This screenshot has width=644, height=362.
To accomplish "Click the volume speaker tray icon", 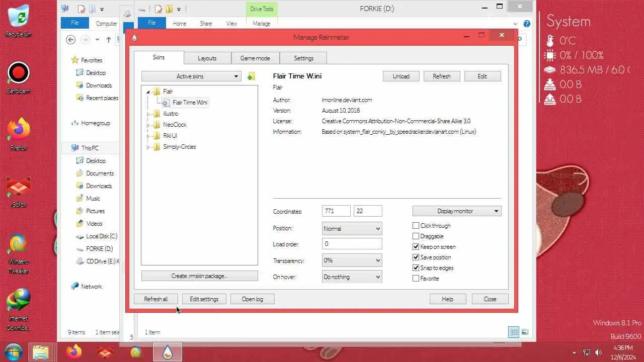I will point(599,352).
